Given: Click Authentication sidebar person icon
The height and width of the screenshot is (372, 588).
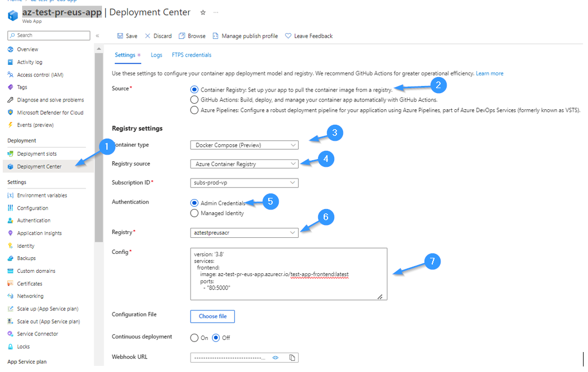Looking at the screenshot, I should point(11,221).
